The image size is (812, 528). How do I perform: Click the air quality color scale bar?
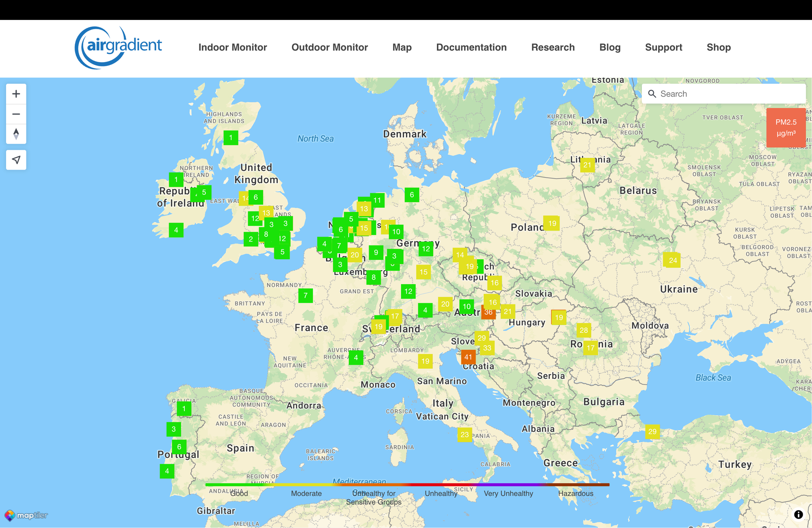click(407, 485)
